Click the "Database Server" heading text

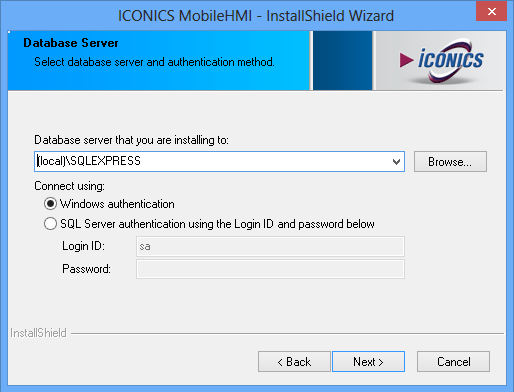click(71, 43)
